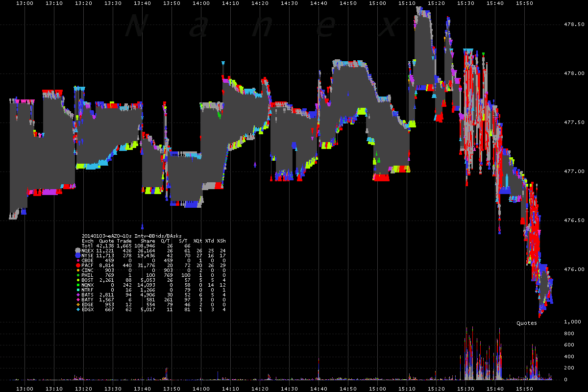Click the %Td column header

pyautogui.click(x=210, y=241)
